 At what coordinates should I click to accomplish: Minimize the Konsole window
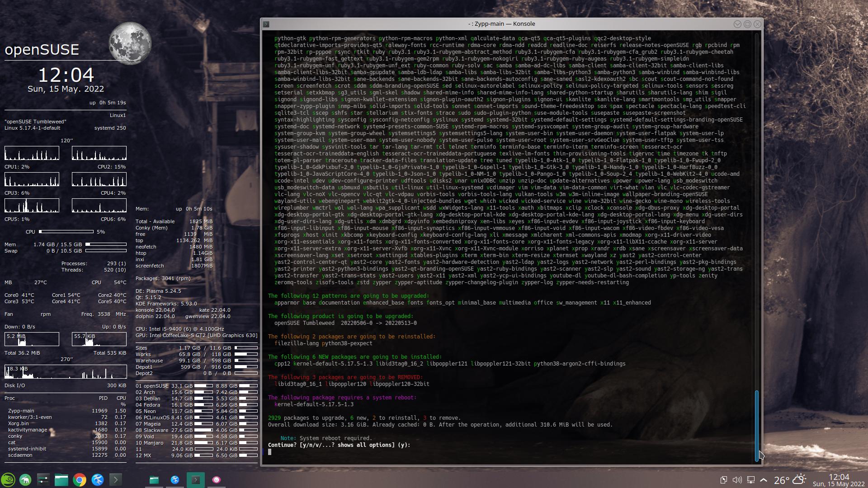click(x=737, y=24)
